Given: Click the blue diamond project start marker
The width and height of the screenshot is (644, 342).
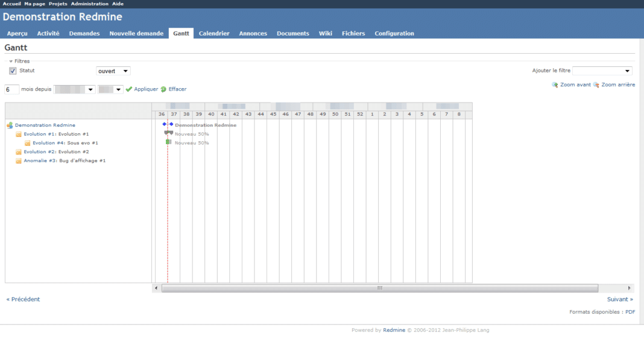Looking at the screenshot, I should 164,124.
